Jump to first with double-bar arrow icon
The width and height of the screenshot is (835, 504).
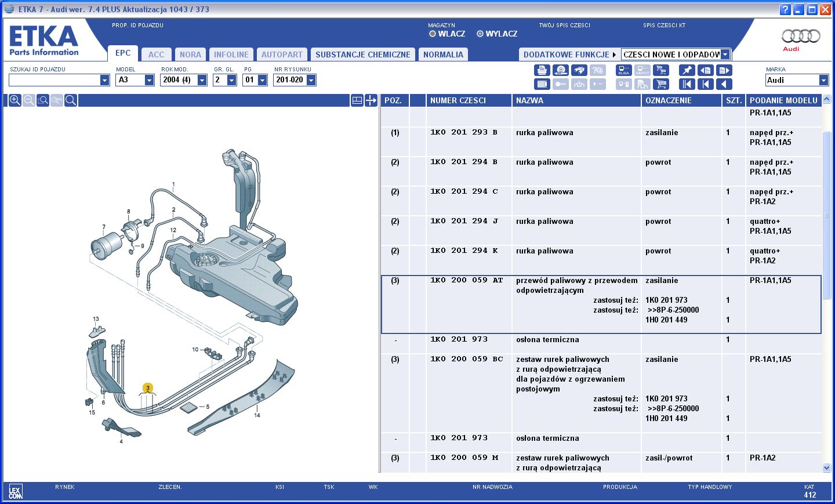point(687,84)
